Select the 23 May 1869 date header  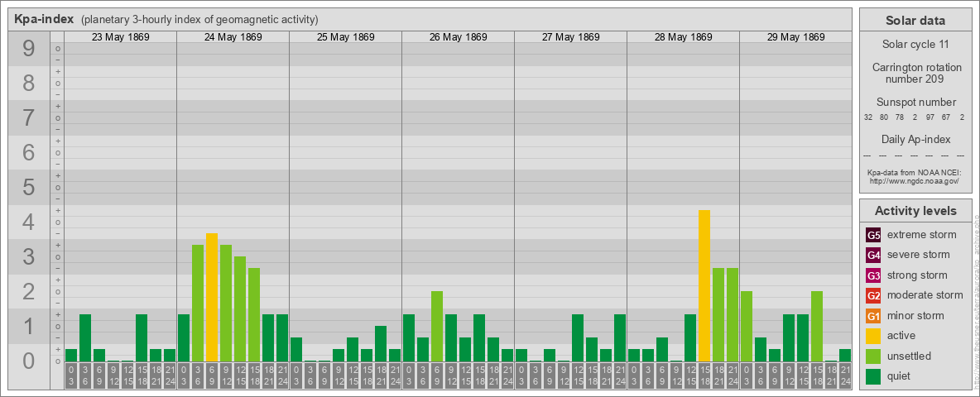[x=121, y=37]
